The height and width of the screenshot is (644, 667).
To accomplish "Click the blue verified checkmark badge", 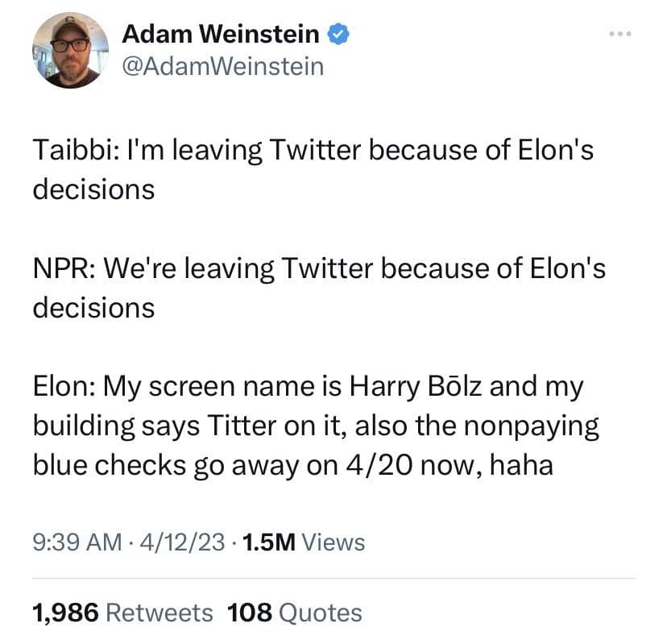I will click(x=340, y=34).
